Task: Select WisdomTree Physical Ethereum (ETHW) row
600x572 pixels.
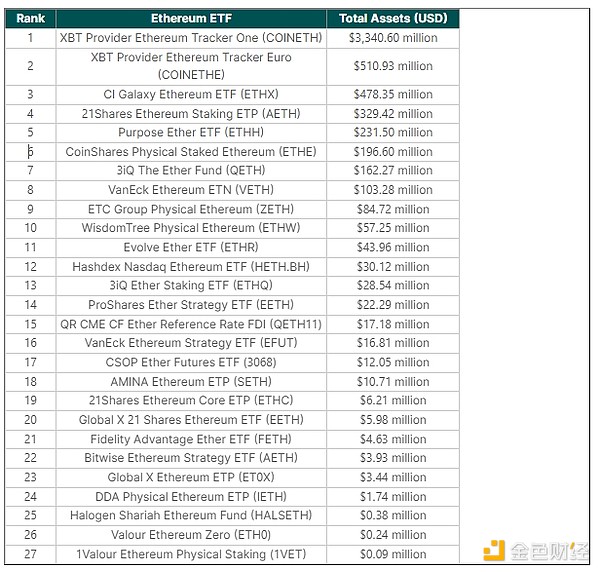Action: coord(232,228)
